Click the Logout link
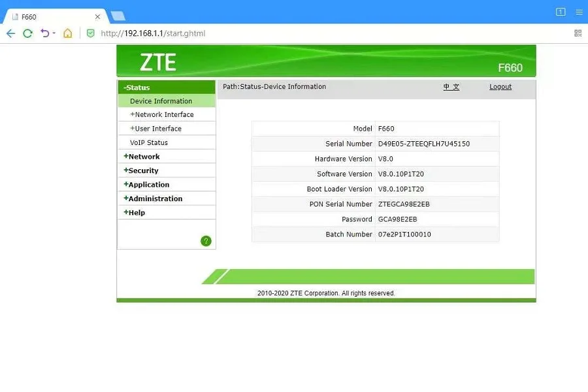 pyautogui.click(x=500, y=87)
